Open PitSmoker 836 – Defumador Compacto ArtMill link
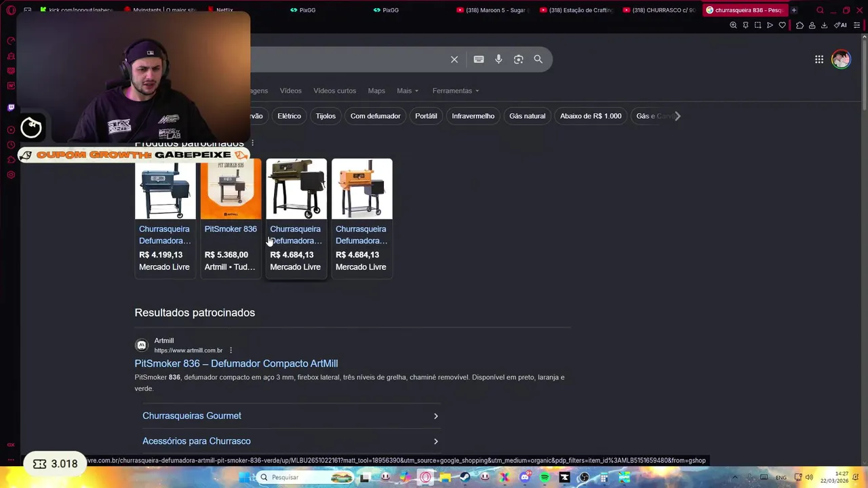This screenshot has height=488, width=868. pos(236,364)
